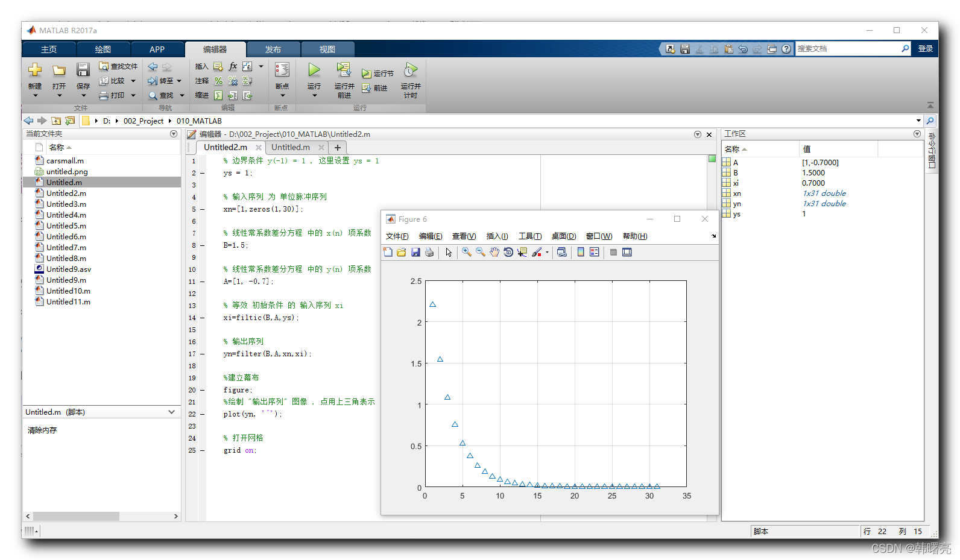Image resolution: width=960 pixels, height=560 pixels.
Task: Click the up-one-folder icon in address bar
Action: tap(56, 121)
